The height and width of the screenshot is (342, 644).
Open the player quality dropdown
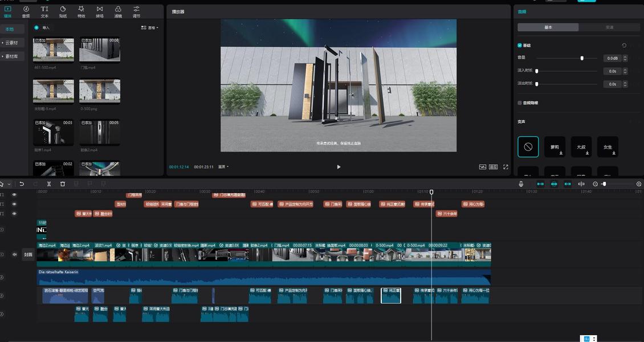(x=223, y=166)
